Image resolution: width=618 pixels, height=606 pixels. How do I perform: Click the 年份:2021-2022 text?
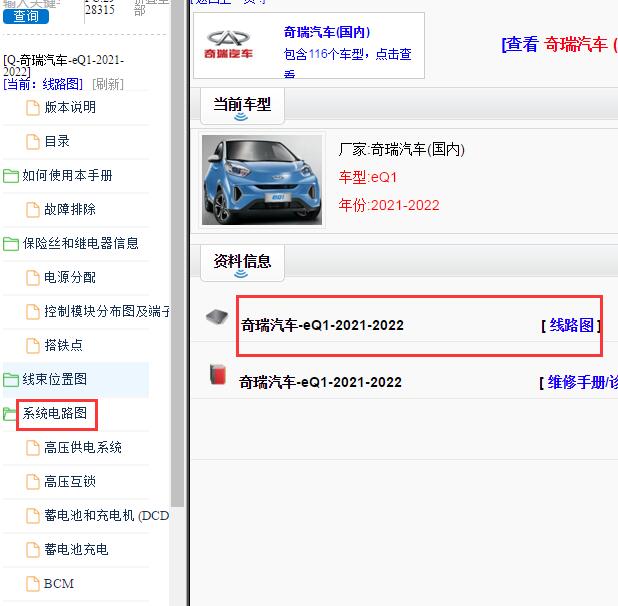pyautogui.click(x=389, y=205)
